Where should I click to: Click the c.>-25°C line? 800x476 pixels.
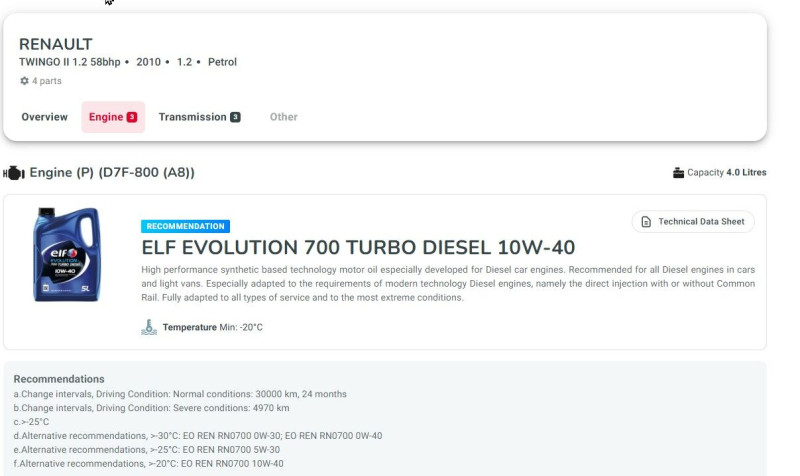(x=31, y=422)
